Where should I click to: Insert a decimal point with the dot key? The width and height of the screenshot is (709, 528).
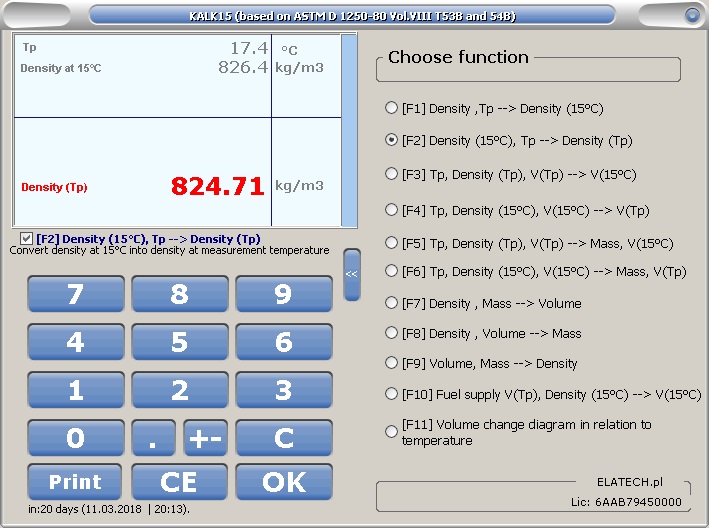click(153, 438)
